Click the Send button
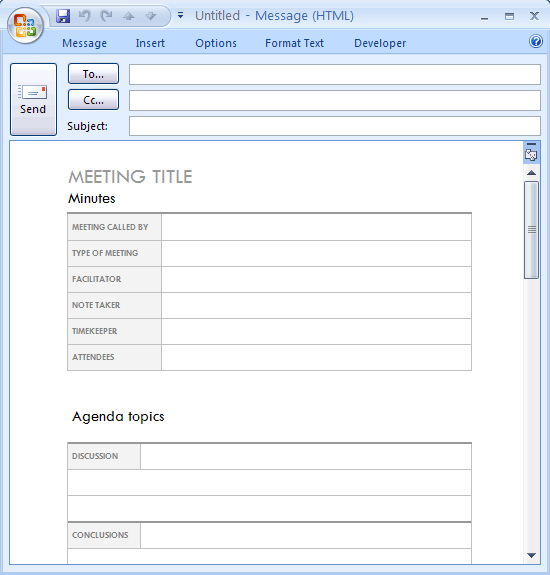This screenshot has height=575, width=550. pyautogui.click(x=33, y=99)
